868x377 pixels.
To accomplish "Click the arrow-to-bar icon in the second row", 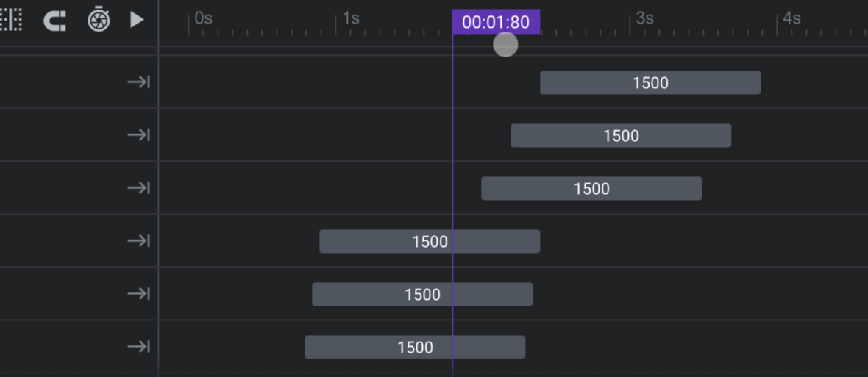I will click(138, 135).
